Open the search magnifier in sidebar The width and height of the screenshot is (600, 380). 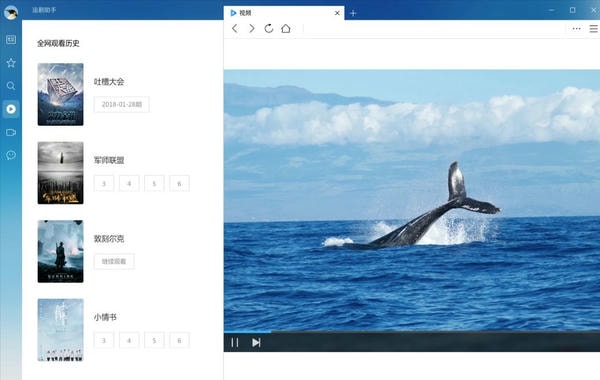(x=11, y=86)
